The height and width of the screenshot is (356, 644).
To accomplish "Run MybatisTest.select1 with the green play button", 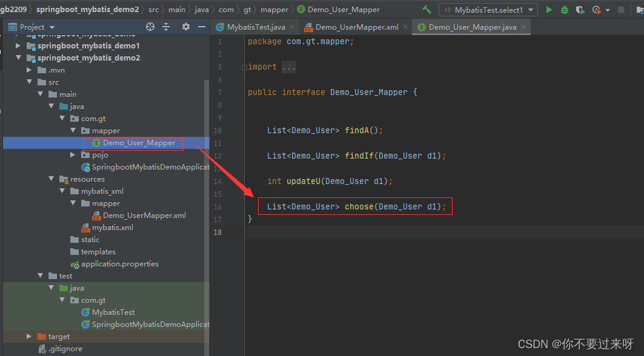I will [549, 10].
